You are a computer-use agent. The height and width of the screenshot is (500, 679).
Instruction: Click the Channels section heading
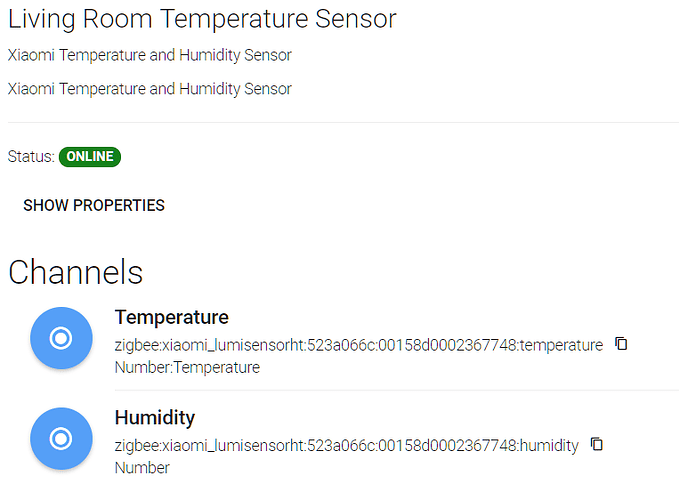[76, 272]
